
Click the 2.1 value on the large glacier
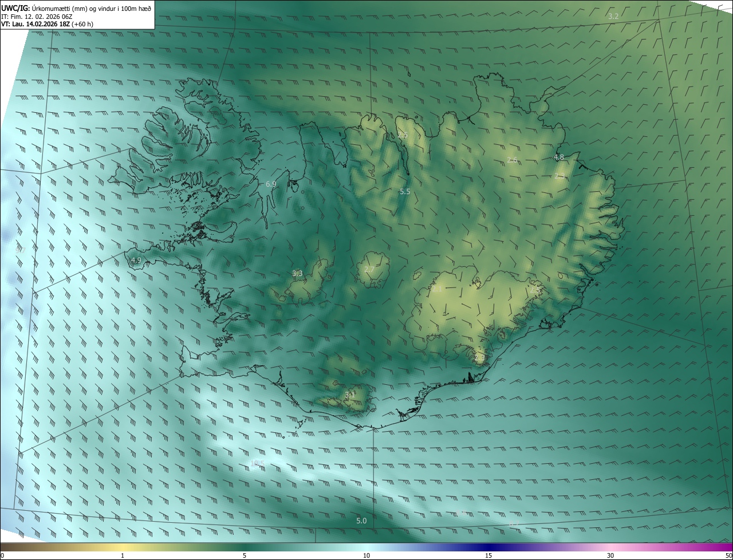(438, 289)
